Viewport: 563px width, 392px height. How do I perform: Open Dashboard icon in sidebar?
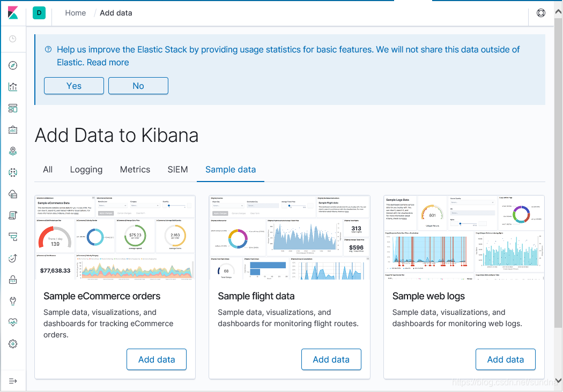pyautogui.click(x=13, y=108)
